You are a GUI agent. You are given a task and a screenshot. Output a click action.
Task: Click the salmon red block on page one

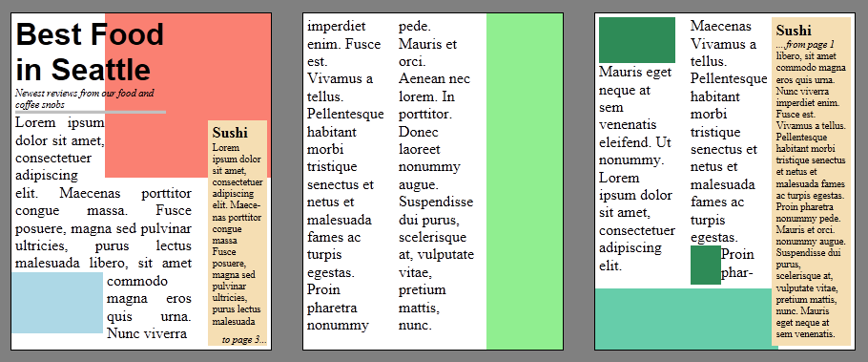point(188,96)
